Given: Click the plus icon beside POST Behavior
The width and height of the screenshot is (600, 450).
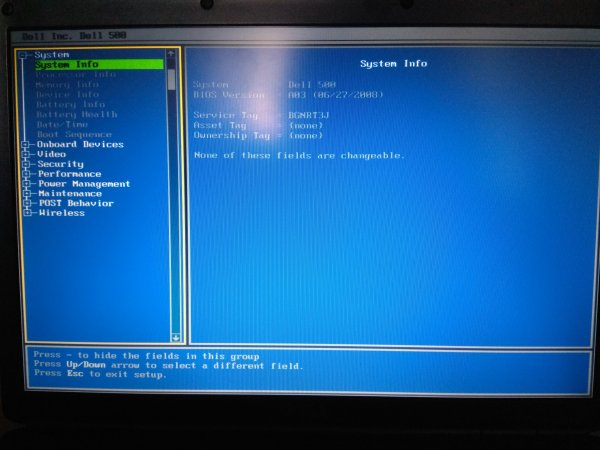Looking at the screenshot, I should pyautogui.click(x=26, y=203).
